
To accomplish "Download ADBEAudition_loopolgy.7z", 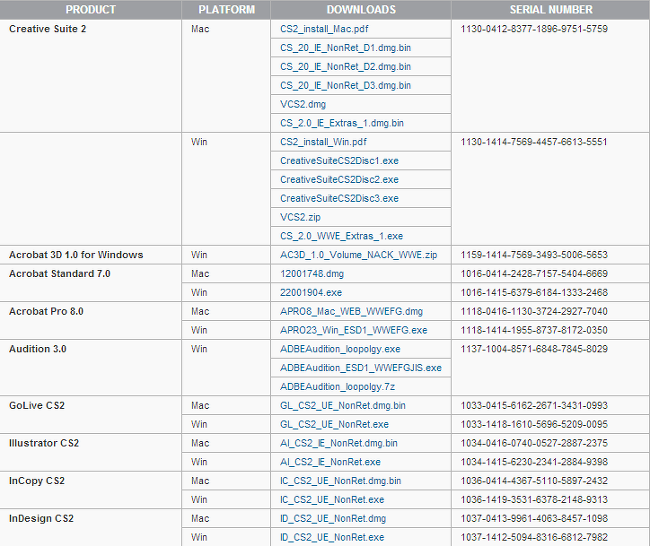I will coord(337,387).
